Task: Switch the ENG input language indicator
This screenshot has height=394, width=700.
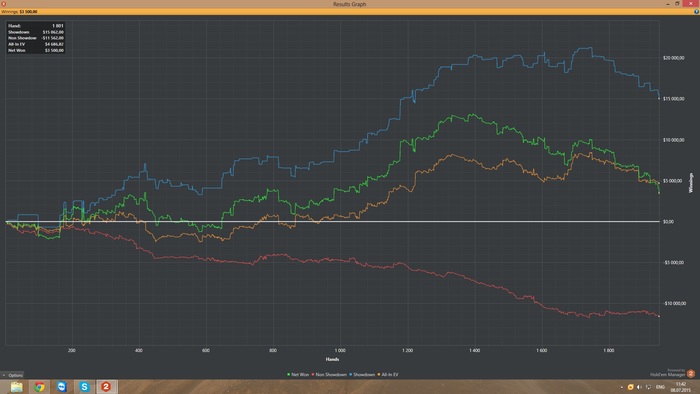Action: [x=660, y=387]
